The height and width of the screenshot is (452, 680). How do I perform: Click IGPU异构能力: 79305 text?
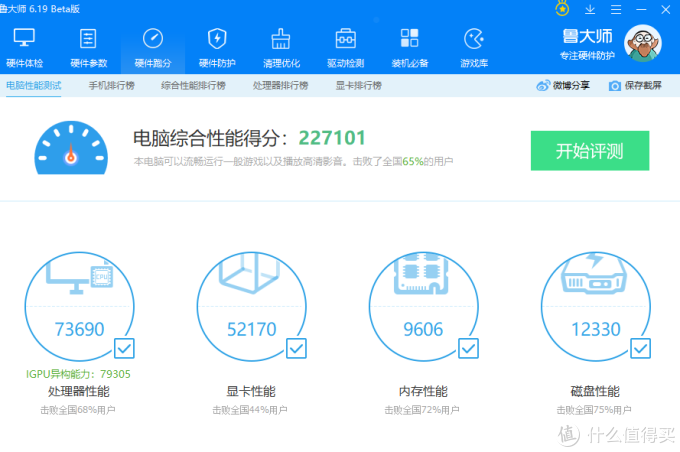click(78, 374)
